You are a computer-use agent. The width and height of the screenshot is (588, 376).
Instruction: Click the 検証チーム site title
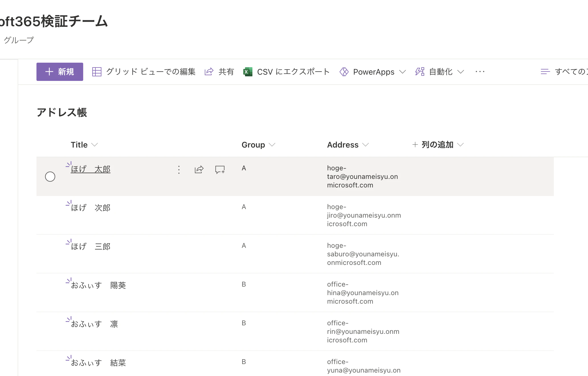[x=54, y=21]
